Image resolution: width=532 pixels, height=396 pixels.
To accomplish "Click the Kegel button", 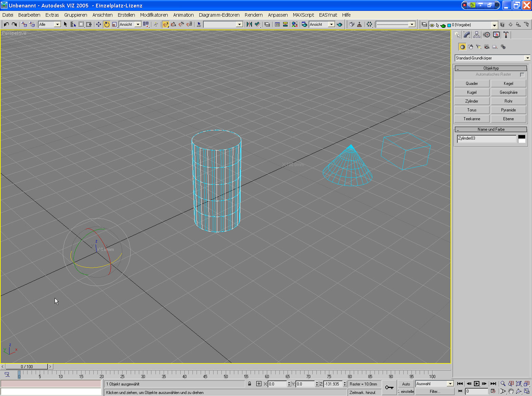I will (x=509, y=84).
